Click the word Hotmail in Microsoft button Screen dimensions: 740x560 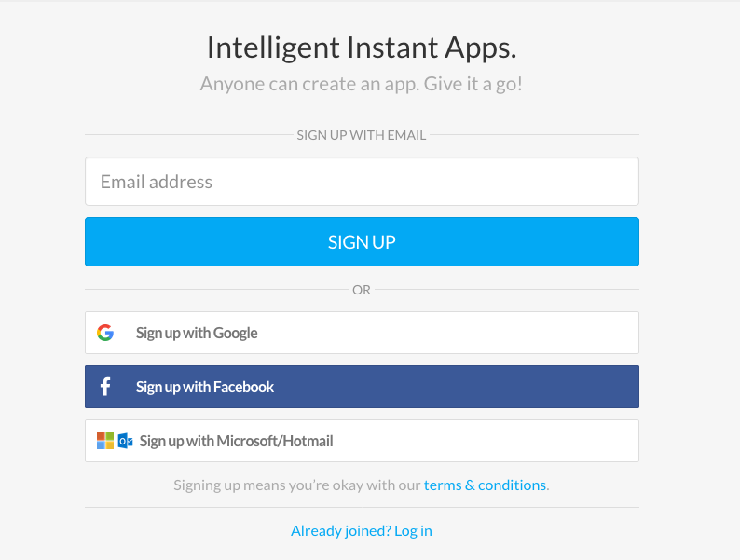[308, 441]
